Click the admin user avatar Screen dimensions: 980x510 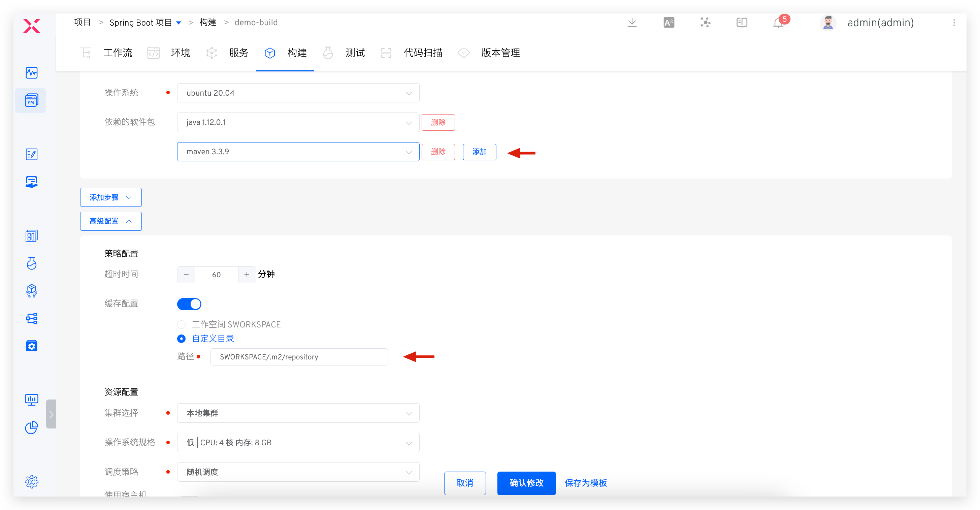tap(828, 23)
